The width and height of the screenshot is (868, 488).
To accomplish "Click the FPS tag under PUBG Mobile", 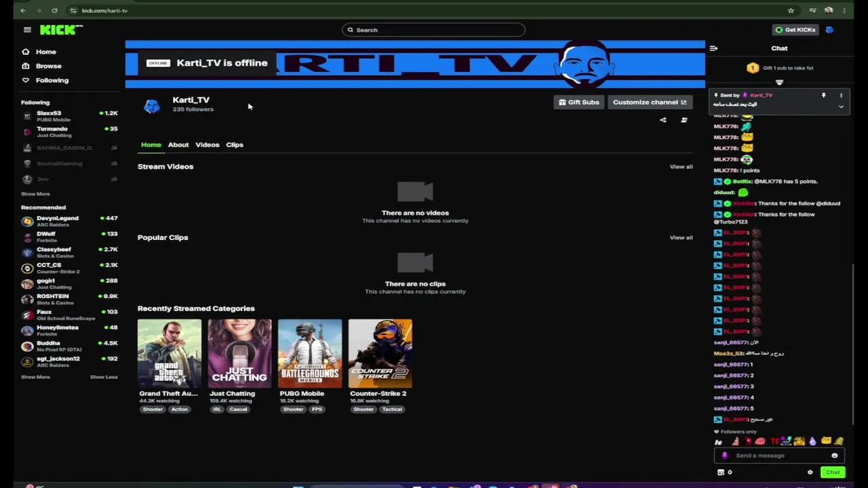I will (x=317, y=409).
